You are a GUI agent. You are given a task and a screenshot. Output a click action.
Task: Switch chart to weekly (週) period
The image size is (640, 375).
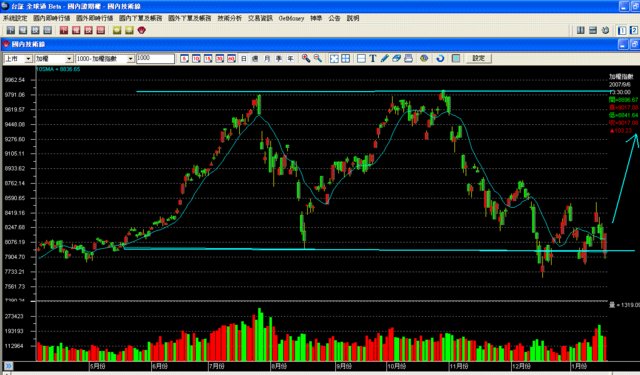point(255,58)
